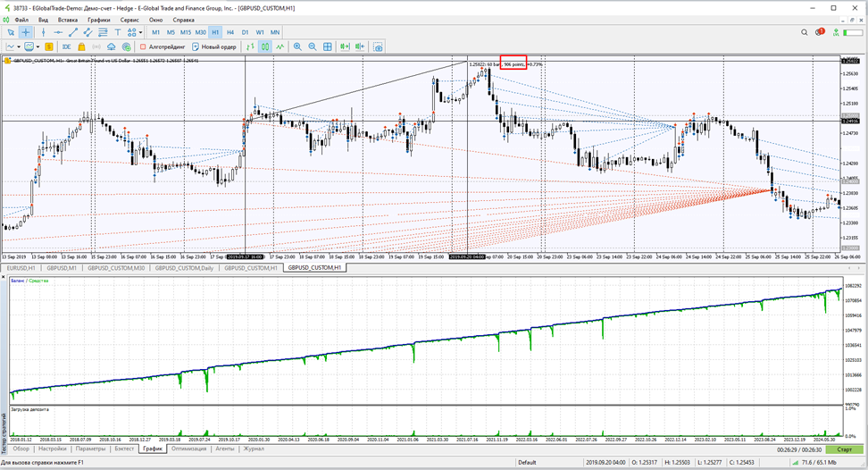Switch to the GBPUSD,M1 chart tab
This screenshot has height=470, width=868.
coord(62,268)
